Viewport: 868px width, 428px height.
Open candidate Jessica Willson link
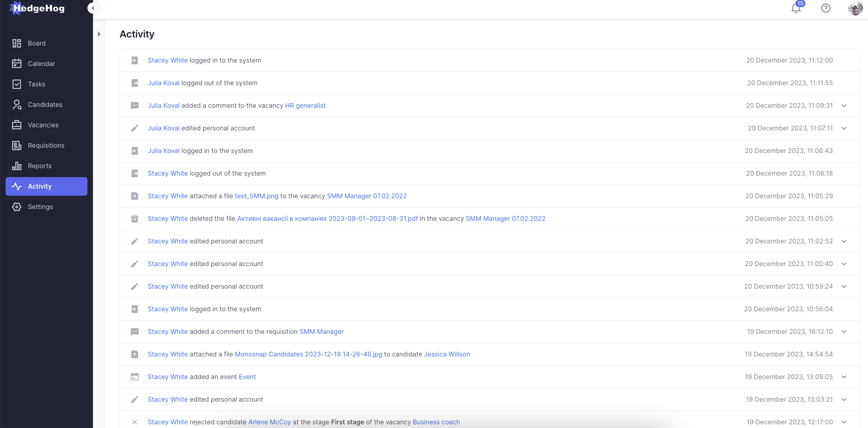pyautogui.click(x=447, y=354)
